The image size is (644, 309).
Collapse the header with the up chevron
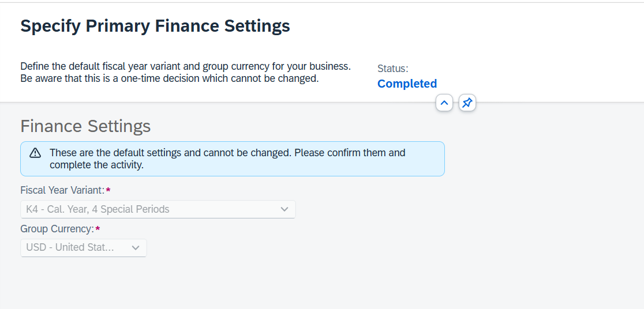point(444,103)
